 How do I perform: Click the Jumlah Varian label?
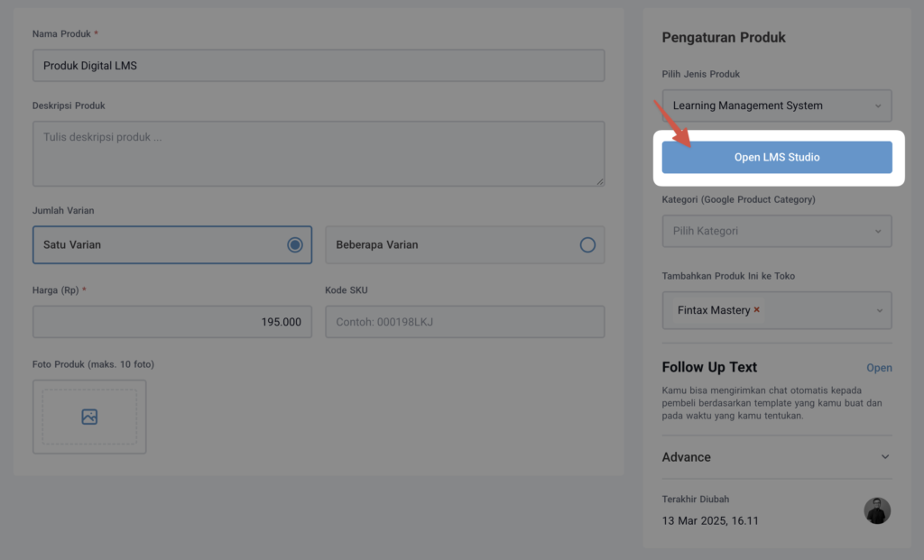click(63, 210)
